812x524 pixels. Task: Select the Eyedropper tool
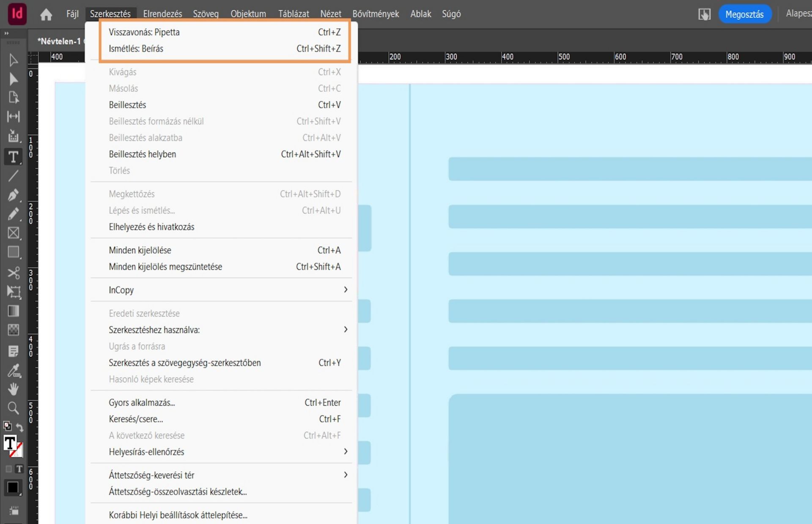click(13, 371)
